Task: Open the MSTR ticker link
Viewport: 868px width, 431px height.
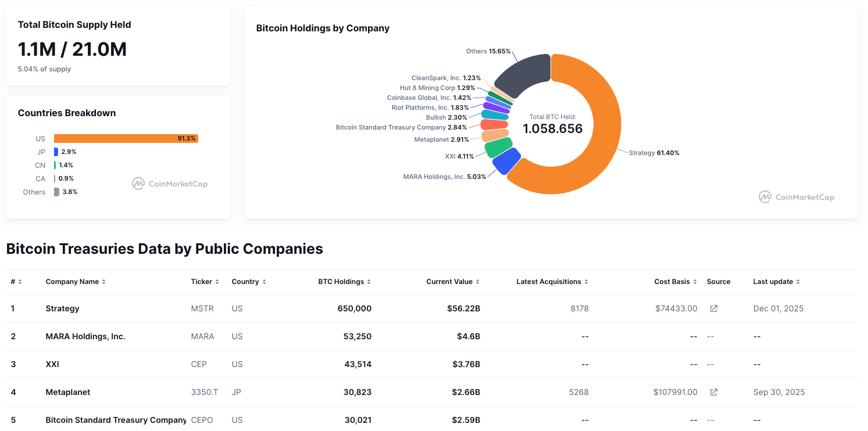Action: coord(202,308)
